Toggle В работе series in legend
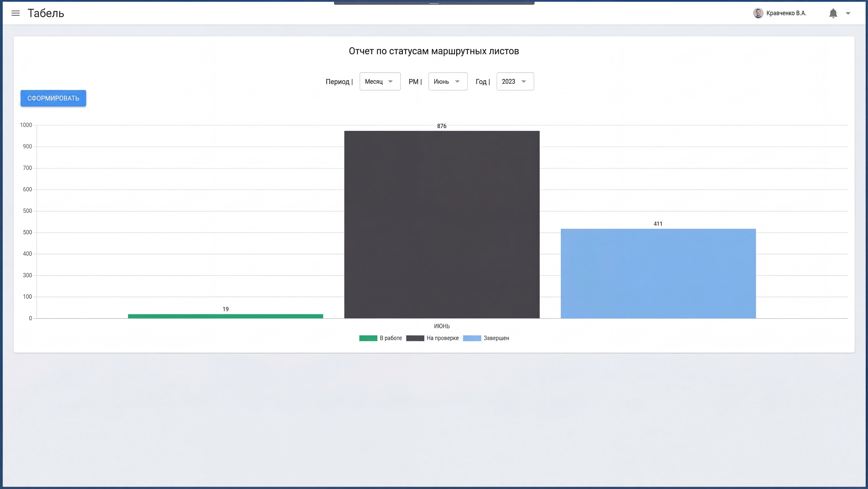Screen dimensions: 868x489 click(391, 338)
